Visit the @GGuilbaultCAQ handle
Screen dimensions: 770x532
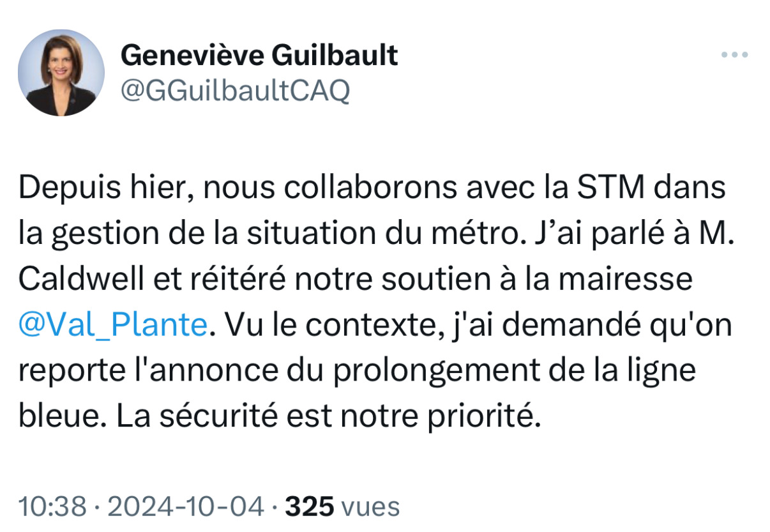[235, 91]
